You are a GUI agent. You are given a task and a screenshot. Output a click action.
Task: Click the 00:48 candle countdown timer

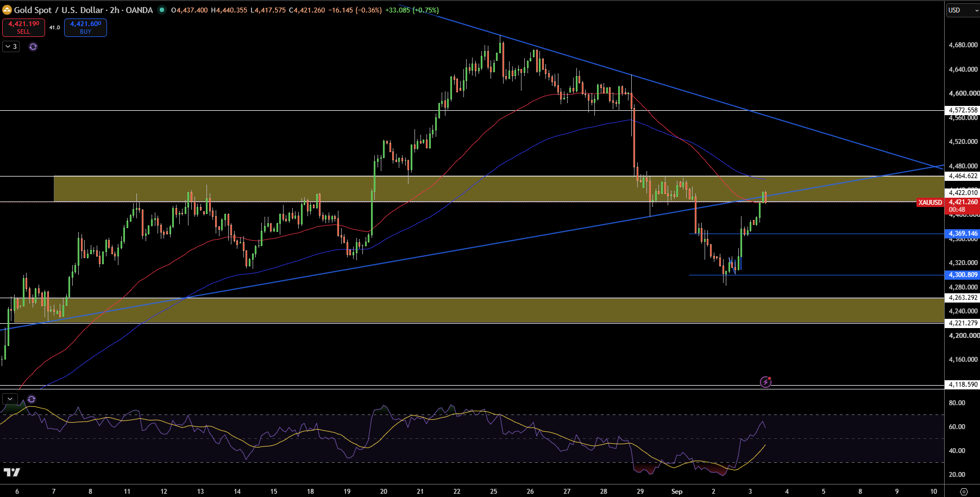point(957,210)
